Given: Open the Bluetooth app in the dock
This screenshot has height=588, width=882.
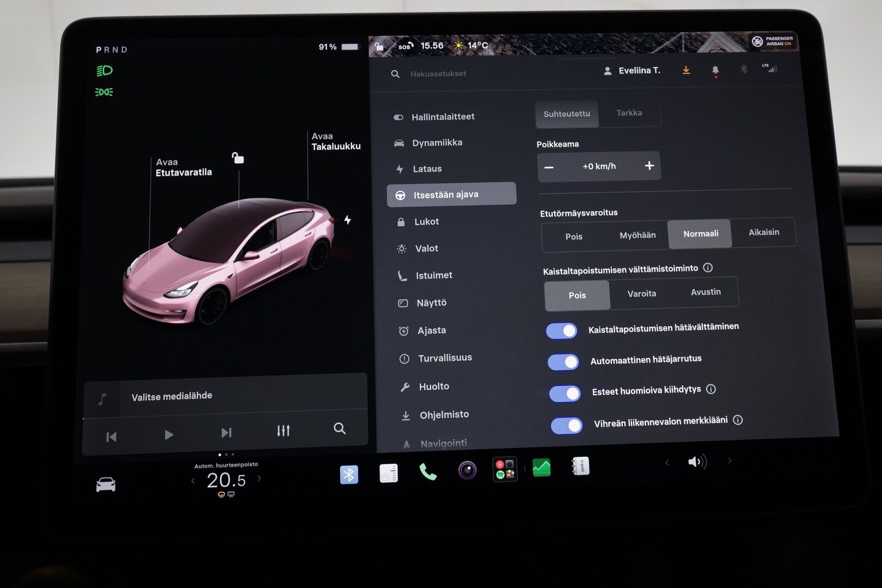Looking at the screenshot, I should pyautogui.click(x=349, y=475).
